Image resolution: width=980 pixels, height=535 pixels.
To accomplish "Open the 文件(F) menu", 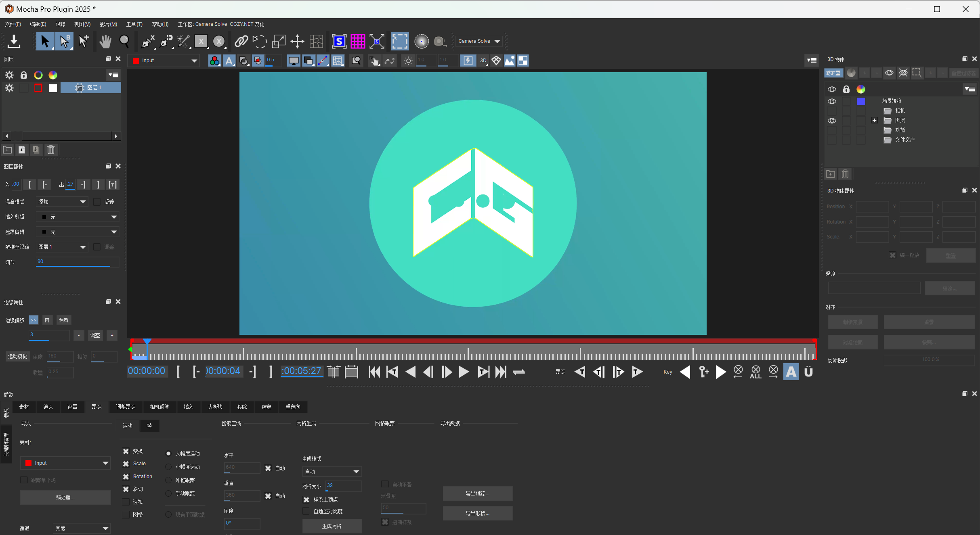I will (13, 24).
